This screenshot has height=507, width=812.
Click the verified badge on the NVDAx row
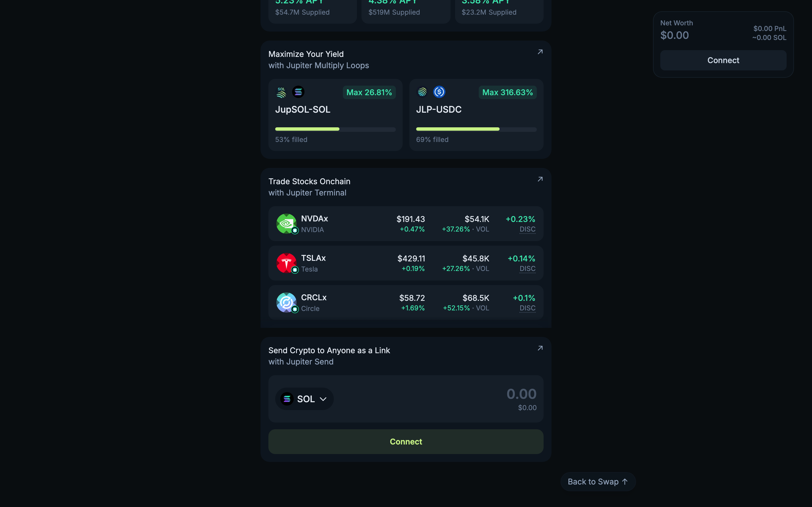[x=295, y=230]
